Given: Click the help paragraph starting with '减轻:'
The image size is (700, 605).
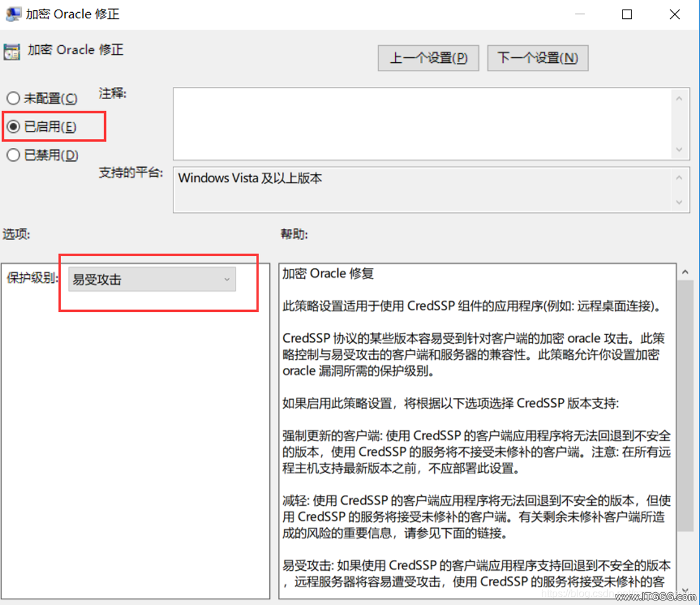Looking at the screenshot, I should [476, 517].
